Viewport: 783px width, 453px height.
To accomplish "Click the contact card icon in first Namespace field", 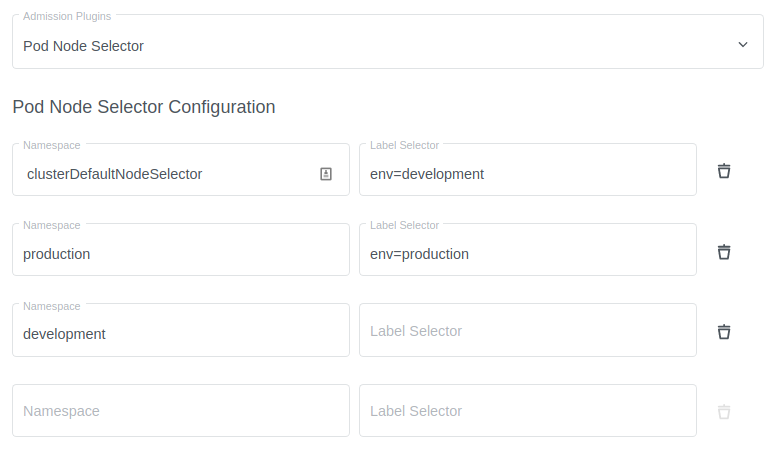I will coord(326,174).
